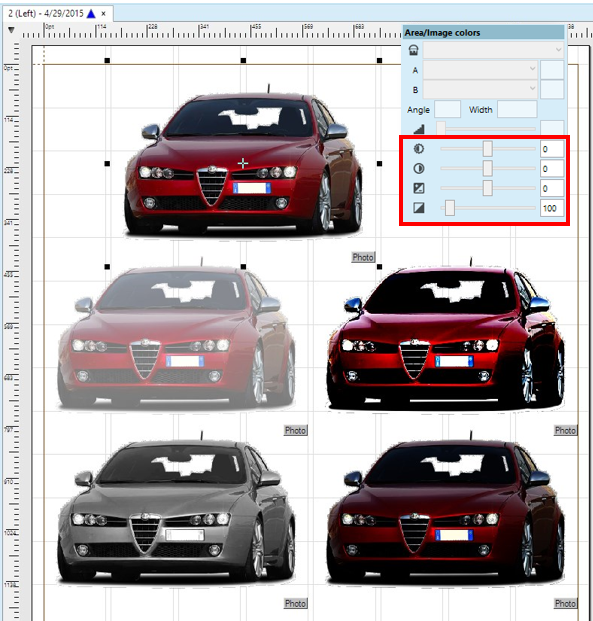
Task: Select the darkened red car image
Action: click(446, 509)
